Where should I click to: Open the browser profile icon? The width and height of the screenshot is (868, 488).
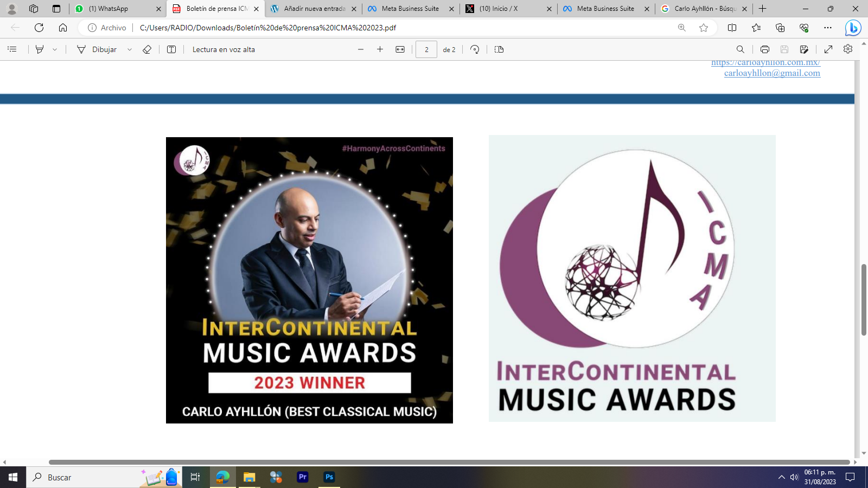coord(11,9)
